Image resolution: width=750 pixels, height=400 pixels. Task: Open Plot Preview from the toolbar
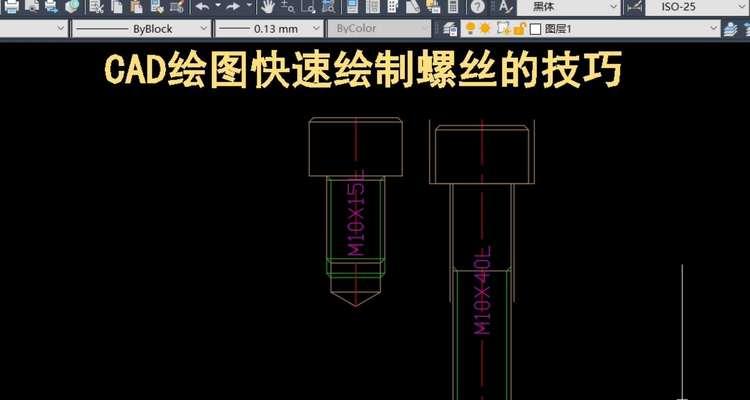(33, 6)
